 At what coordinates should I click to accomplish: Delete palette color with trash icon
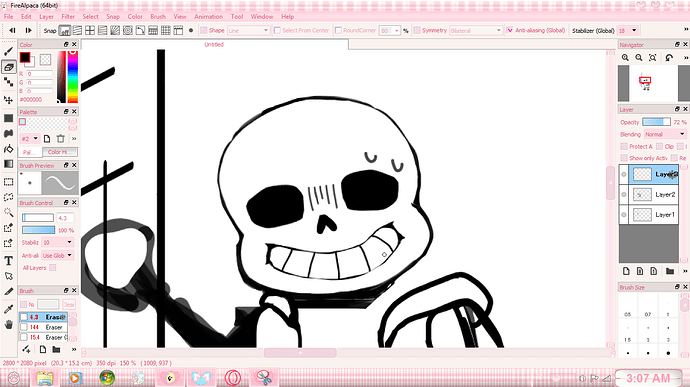tap(61, 139)
